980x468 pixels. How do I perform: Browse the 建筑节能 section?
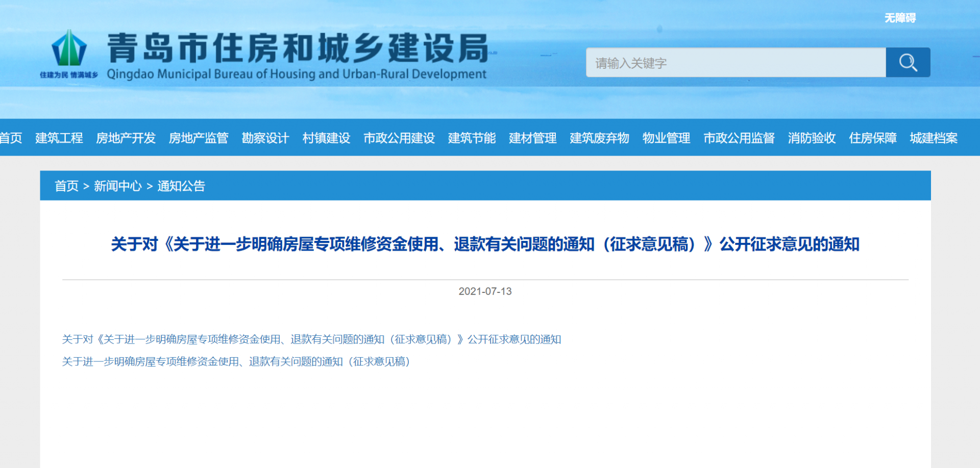471,138
